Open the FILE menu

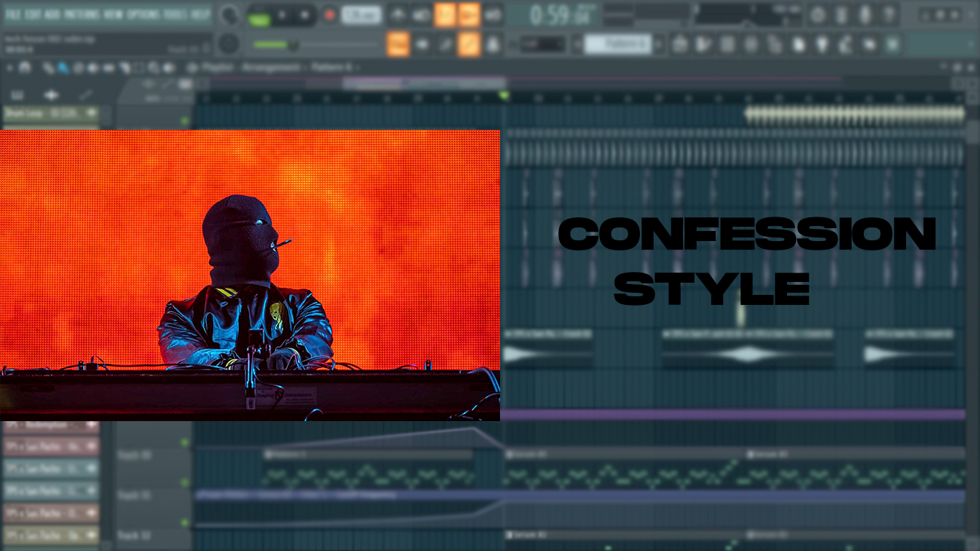pos(13,14)
